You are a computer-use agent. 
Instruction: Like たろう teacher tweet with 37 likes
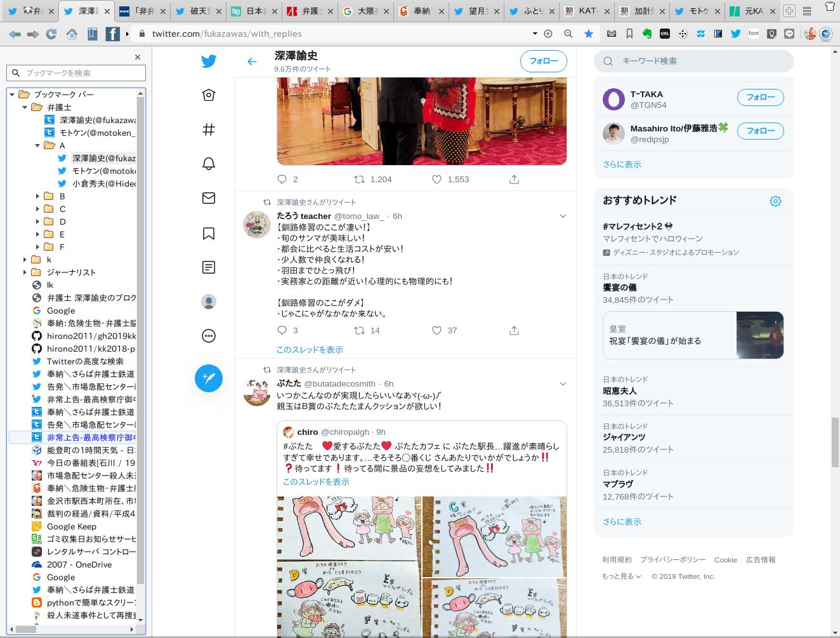point(436,330)
